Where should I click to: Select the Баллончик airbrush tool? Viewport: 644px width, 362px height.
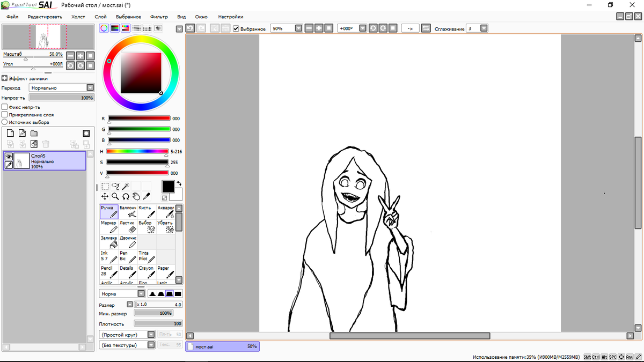[128, 211]
